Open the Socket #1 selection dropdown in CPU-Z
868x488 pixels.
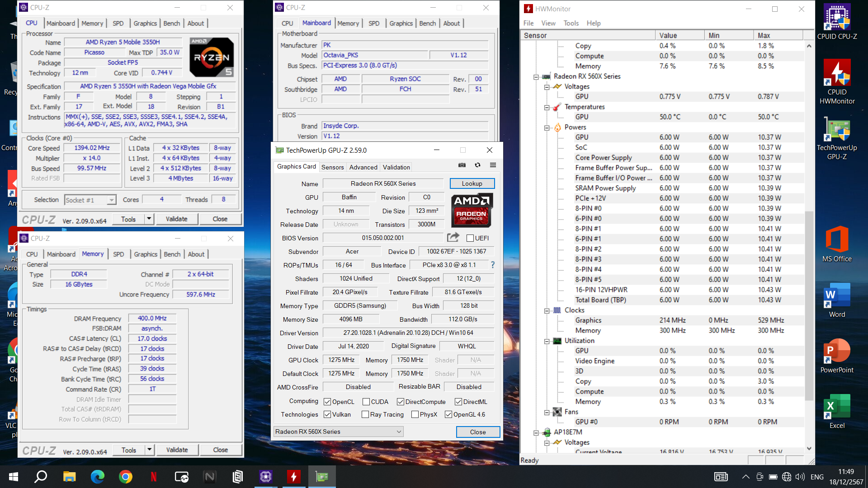tap(90, 200)
